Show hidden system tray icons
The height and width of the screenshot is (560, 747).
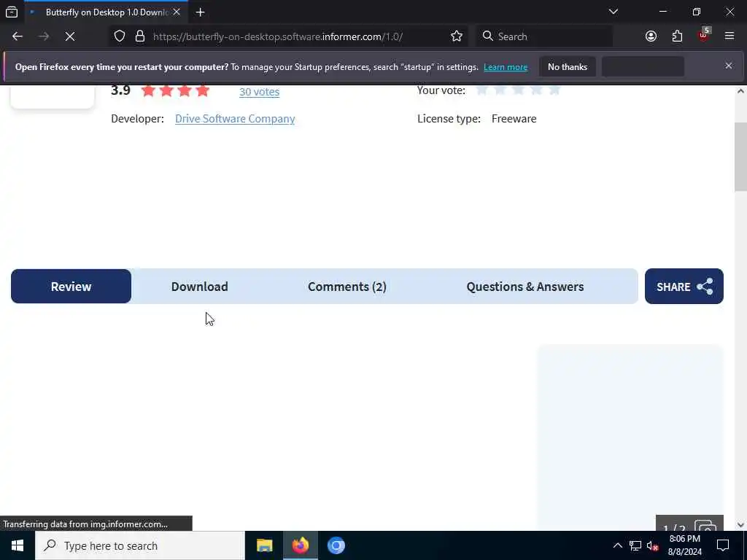point(617,545)
